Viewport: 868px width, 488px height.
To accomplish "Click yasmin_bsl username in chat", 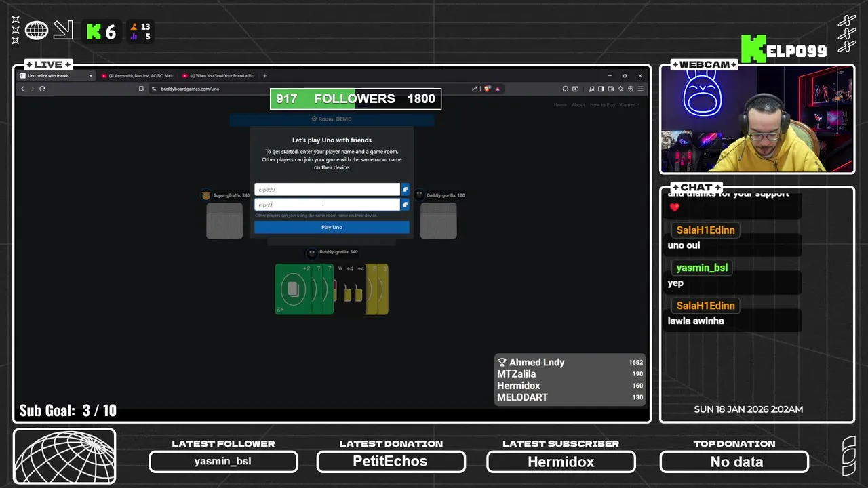I will pos(702,268).
